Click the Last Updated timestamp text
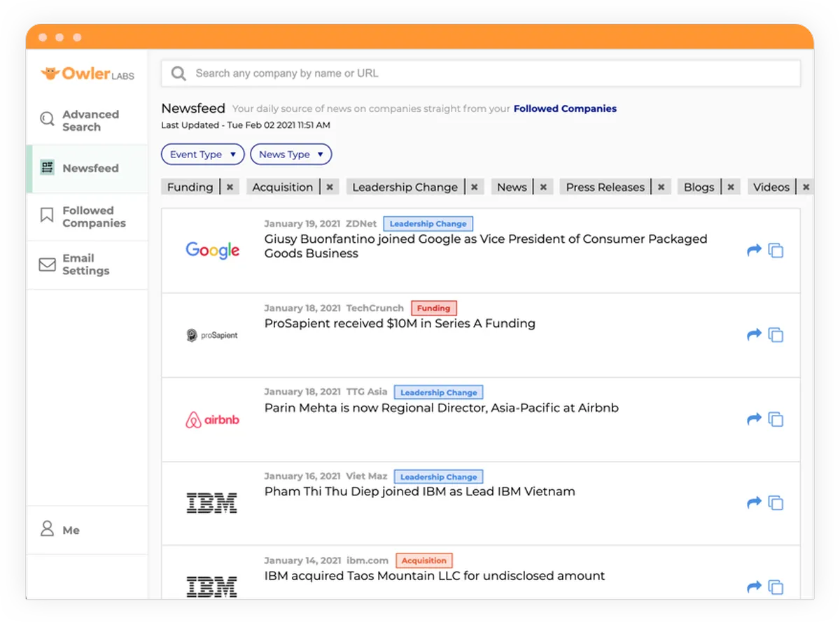The height and width of the screenshot is (622, 840). [x=246, y=125]
